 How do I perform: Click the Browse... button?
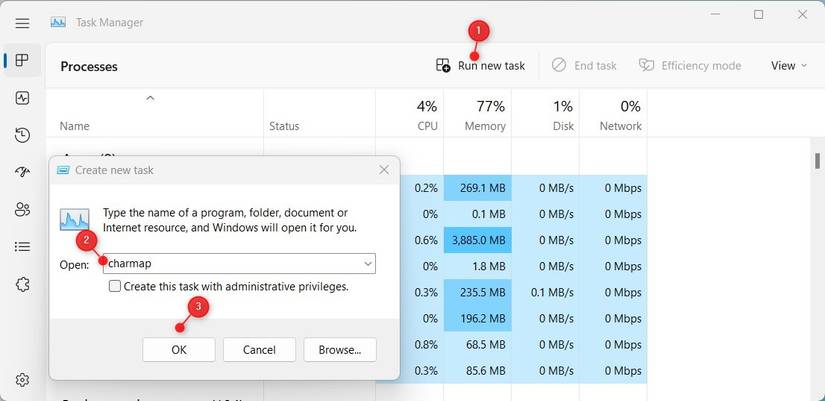pos(340,349)
